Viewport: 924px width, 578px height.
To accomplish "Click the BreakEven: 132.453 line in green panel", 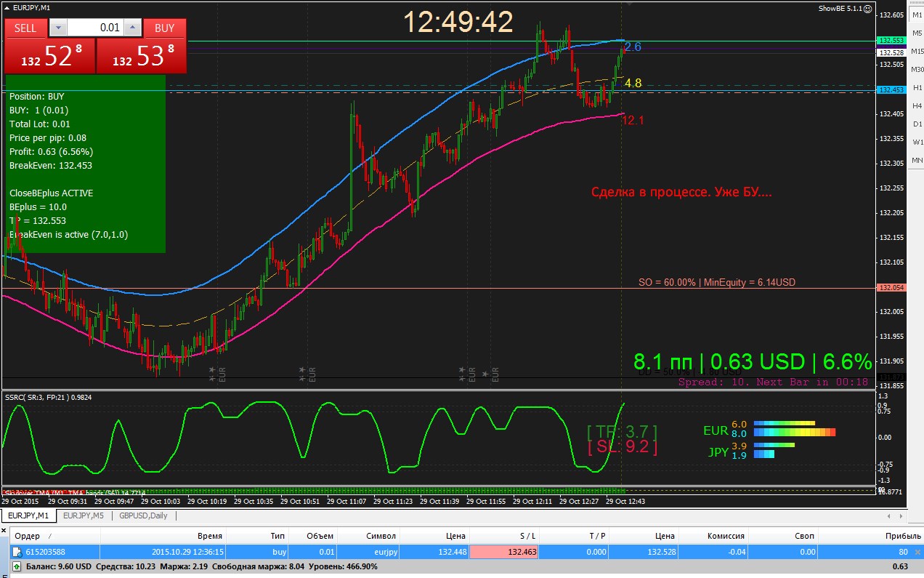I will click(51, 166).
